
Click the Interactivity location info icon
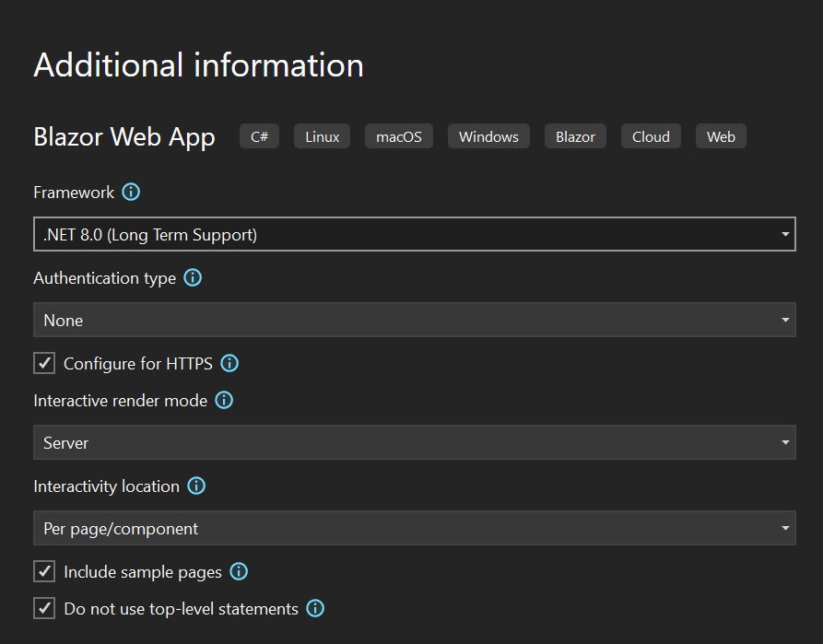[x=196, y=486]
